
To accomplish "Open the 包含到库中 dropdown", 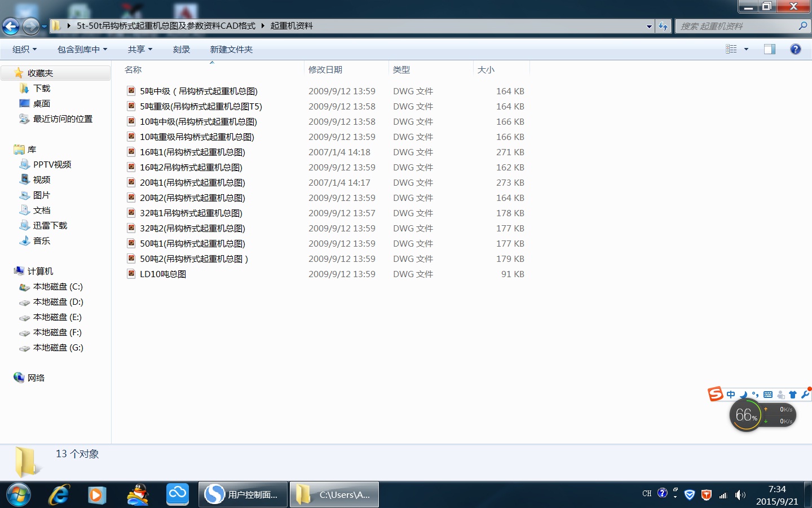I will click(x=82, y=49).
